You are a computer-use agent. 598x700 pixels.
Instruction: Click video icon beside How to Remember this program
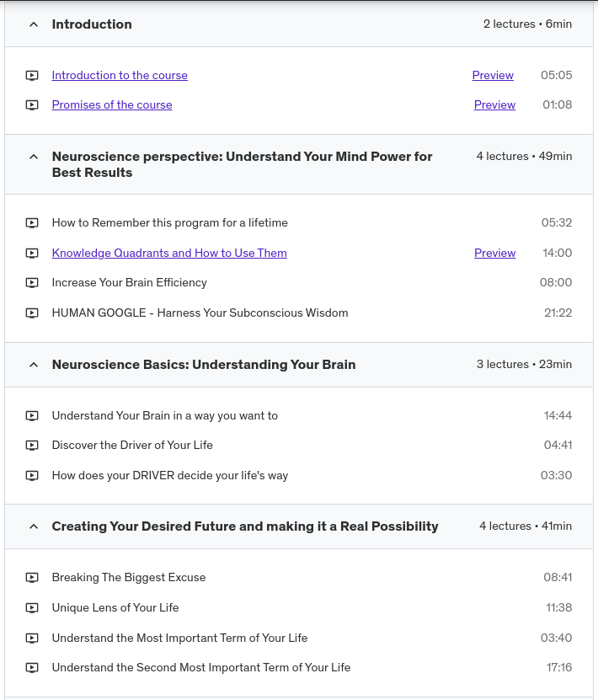(32, 223)
